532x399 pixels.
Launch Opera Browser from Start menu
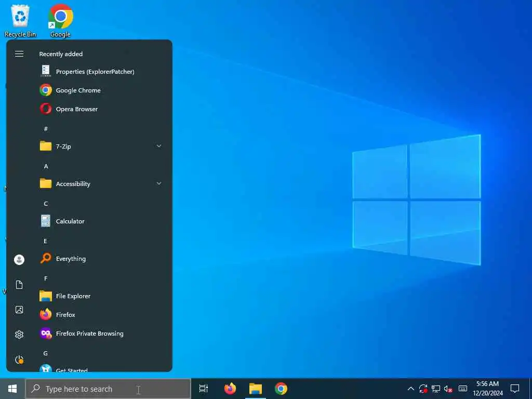[x=102, y=109]
